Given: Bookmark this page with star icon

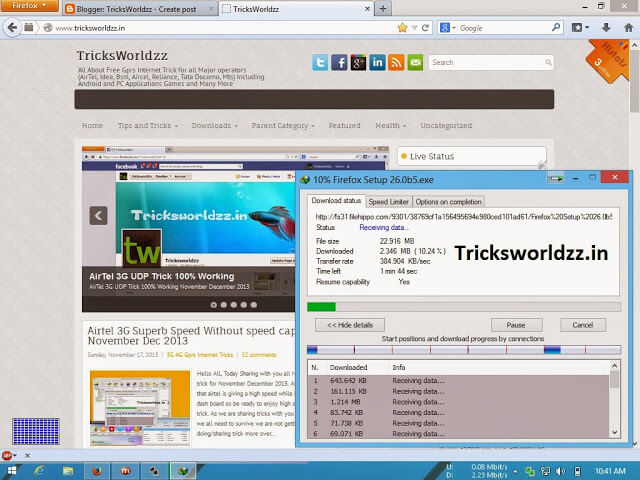Looking at the screenshot, I should [x=402, y=27].
